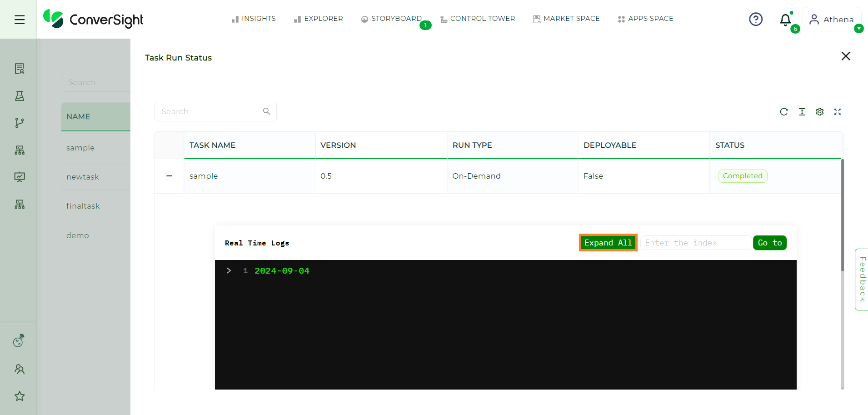
Task: Click the sidebar flask lab icon
Action: 20,96
